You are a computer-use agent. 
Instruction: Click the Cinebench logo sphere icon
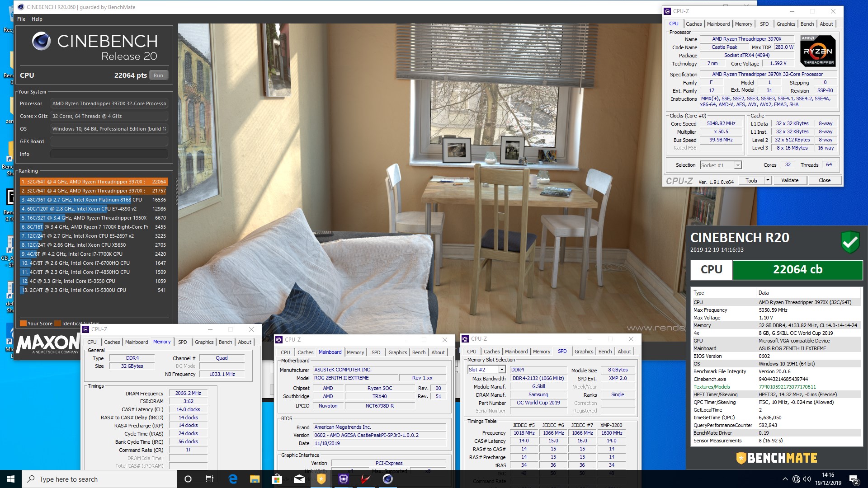point(41,41)
